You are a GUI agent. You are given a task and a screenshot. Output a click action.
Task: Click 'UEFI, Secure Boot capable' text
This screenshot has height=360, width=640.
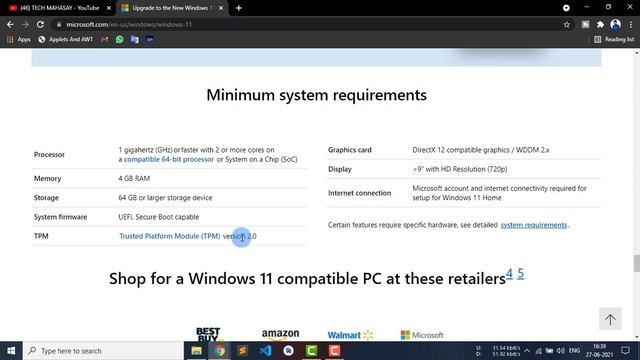(159, 217)
